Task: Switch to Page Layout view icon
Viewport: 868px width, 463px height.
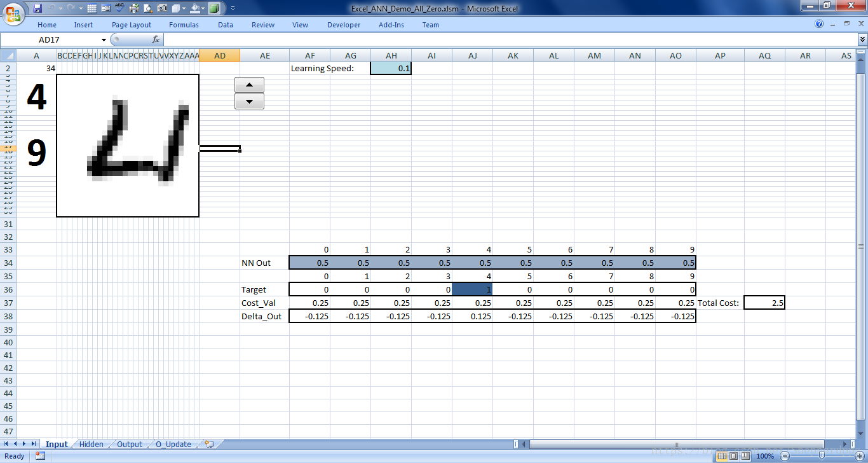Action: click(x=733, y=456)
